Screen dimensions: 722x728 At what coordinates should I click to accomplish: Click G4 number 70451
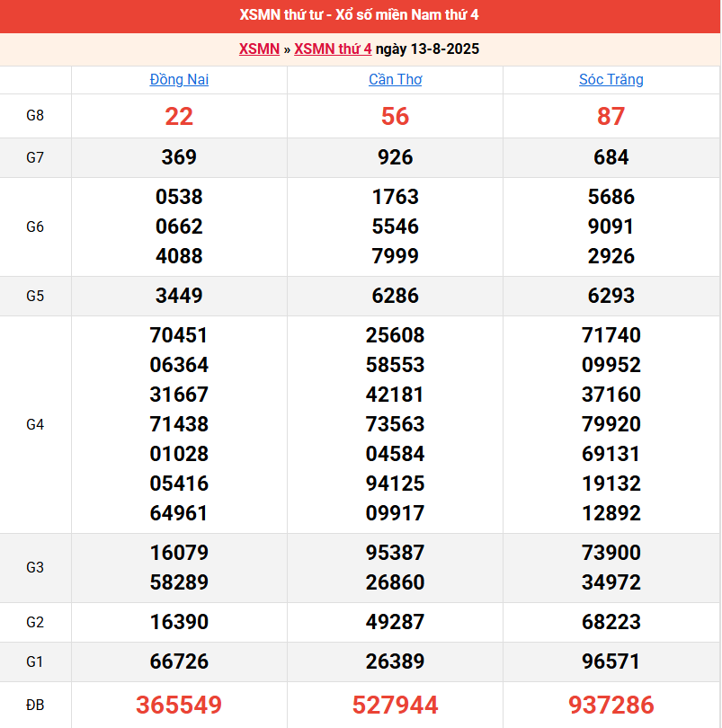tap(179, 335)
